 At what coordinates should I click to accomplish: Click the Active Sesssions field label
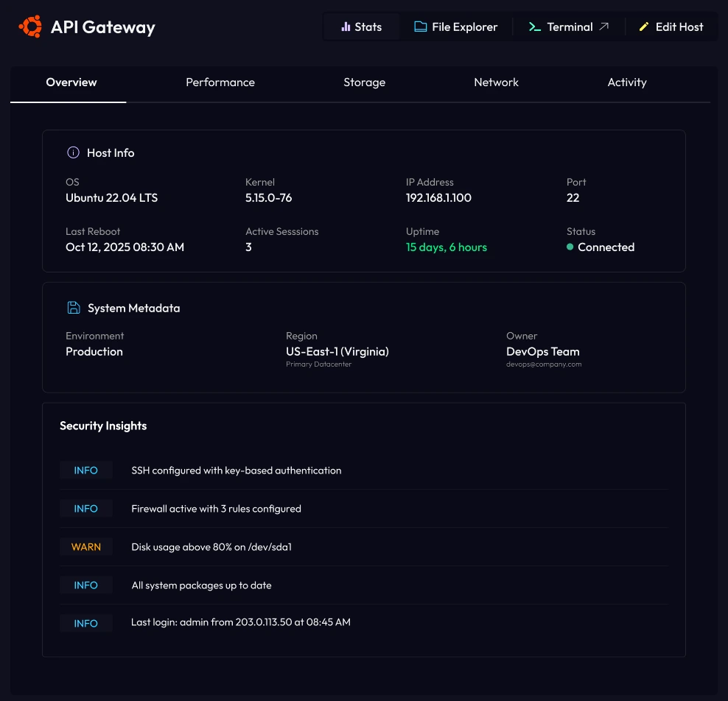point(281,231)
